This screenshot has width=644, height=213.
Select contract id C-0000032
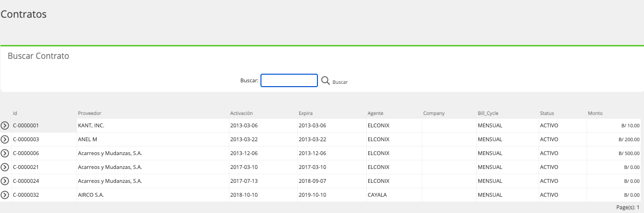[26, 195]
